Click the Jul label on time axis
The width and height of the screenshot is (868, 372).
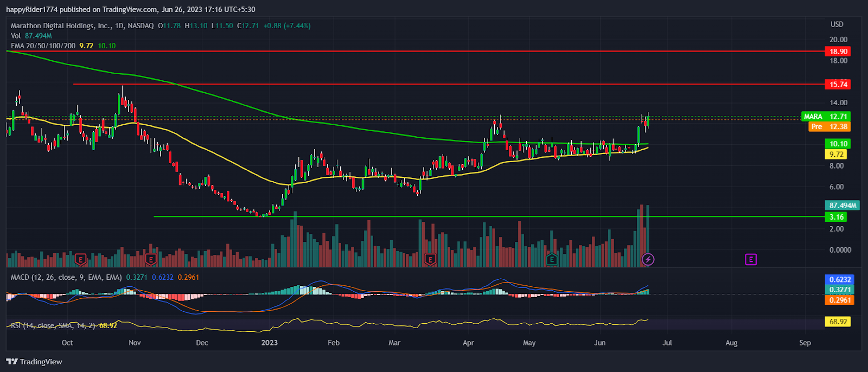(667, 343)
